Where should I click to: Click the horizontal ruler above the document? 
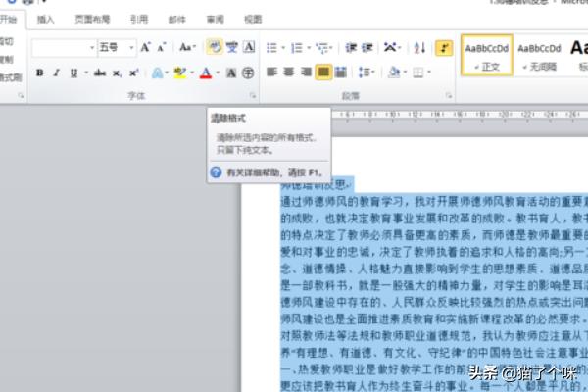(460, 114)
